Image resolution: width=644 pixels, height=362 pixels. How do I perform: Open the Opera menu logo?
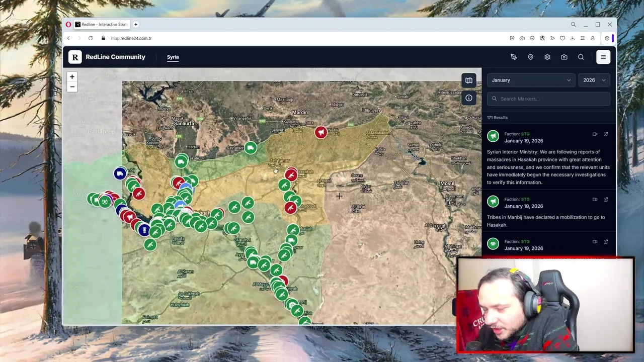pos(68,24)
